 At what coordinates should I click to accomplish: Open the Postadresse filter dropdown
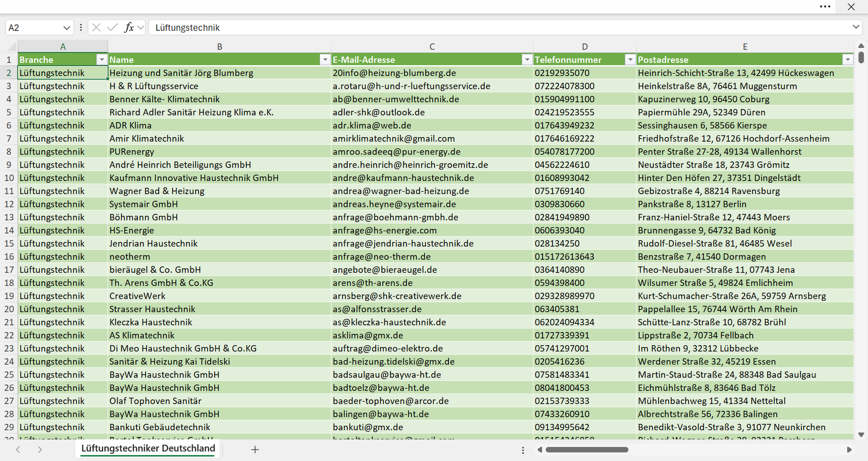pos(848,60)
